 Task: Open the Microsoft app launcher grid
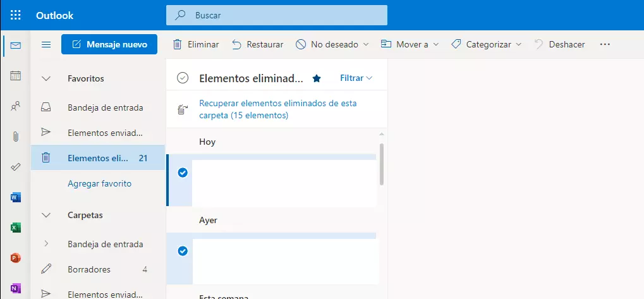pos(15,15)
